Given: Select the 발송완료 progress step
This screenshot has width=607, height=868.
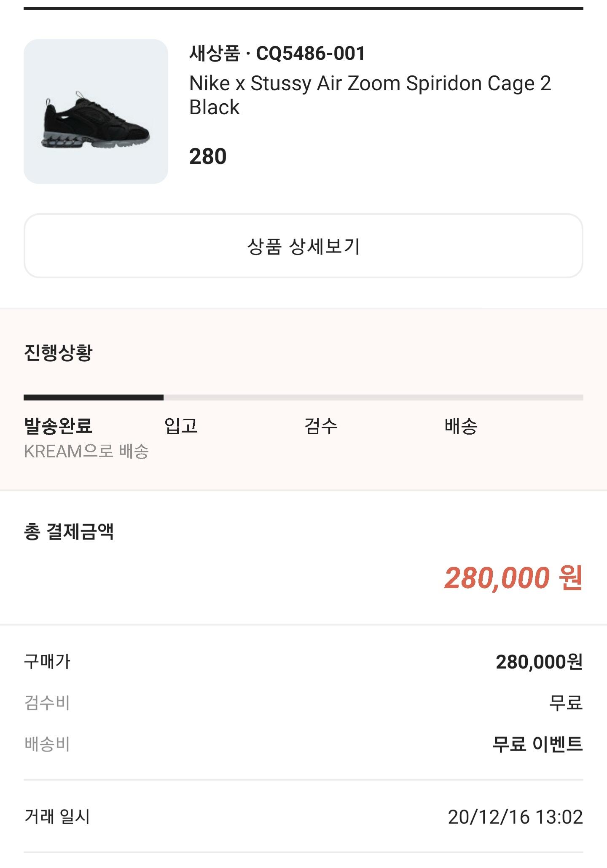Looking at the screenshot, I should (x=58, y=426).
